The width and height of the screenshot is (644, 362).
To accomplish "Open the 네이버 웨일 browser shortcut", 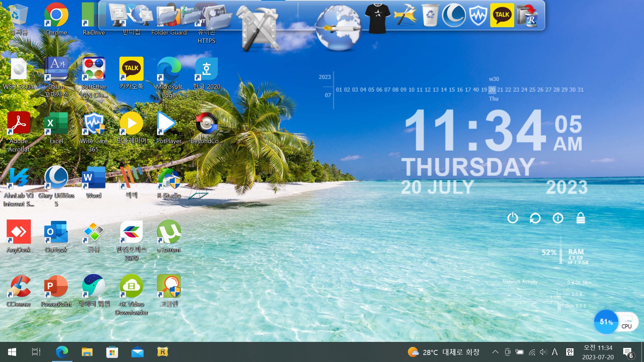I will [x=94, y=286].
